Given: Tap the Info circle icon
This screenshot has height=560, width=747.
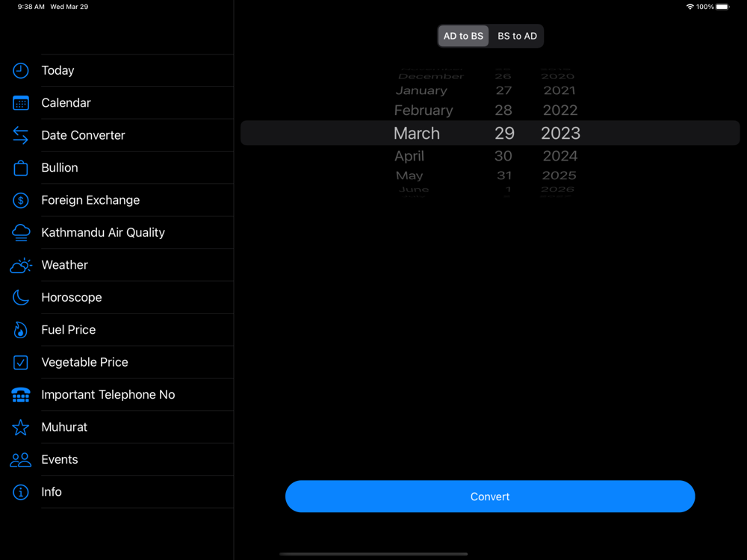Looking at the screenshot, I should point(20,492).
